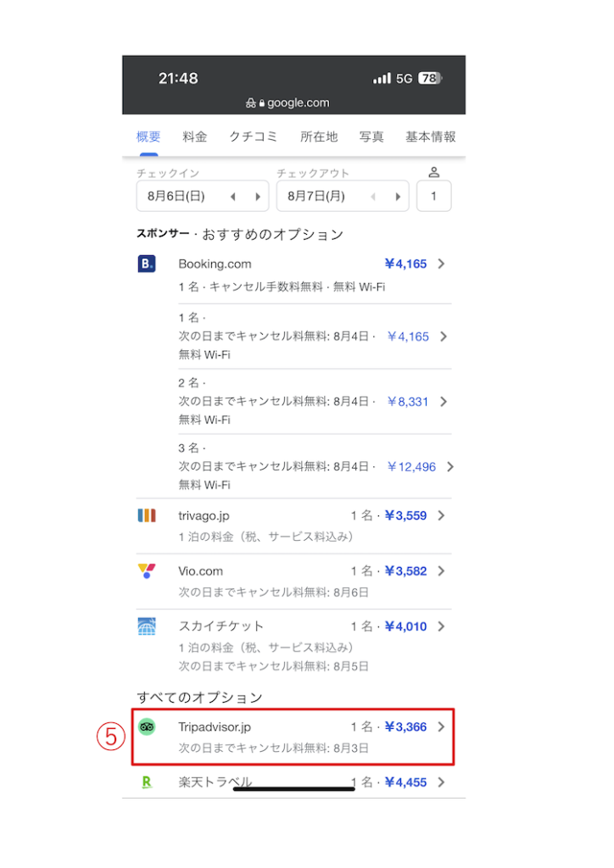Image resolution: width=614 pixels, height=868 pixels.
Task: Click the lock icon beside google.com
Action: click(x=262, y=103)
